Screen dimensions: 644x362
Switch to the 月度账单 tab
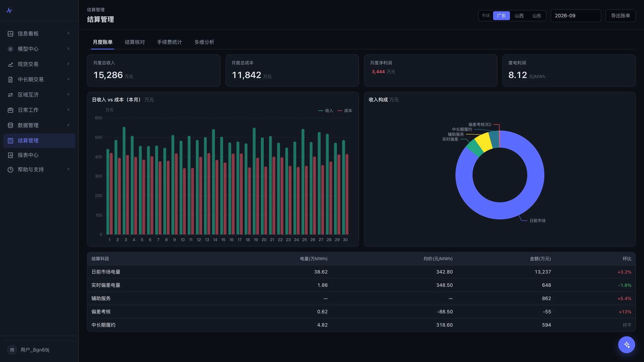point(103,42)
